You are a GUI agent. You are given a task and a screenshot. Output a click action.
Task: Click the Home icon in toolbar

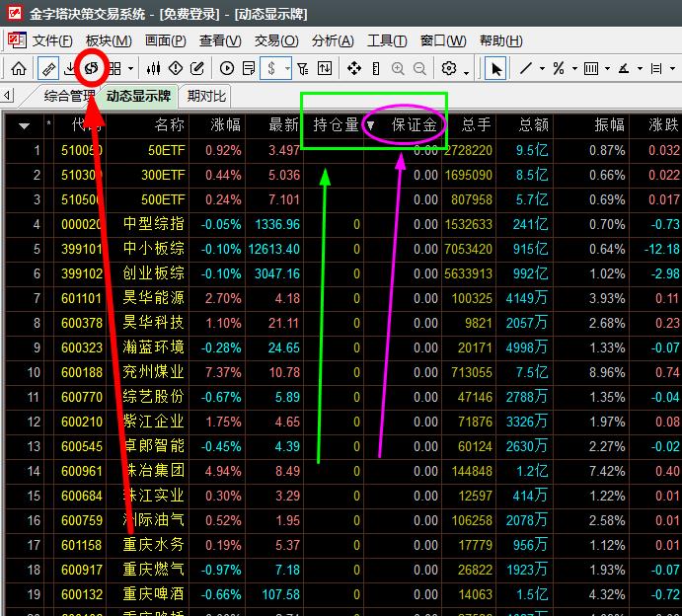[19, 69]
